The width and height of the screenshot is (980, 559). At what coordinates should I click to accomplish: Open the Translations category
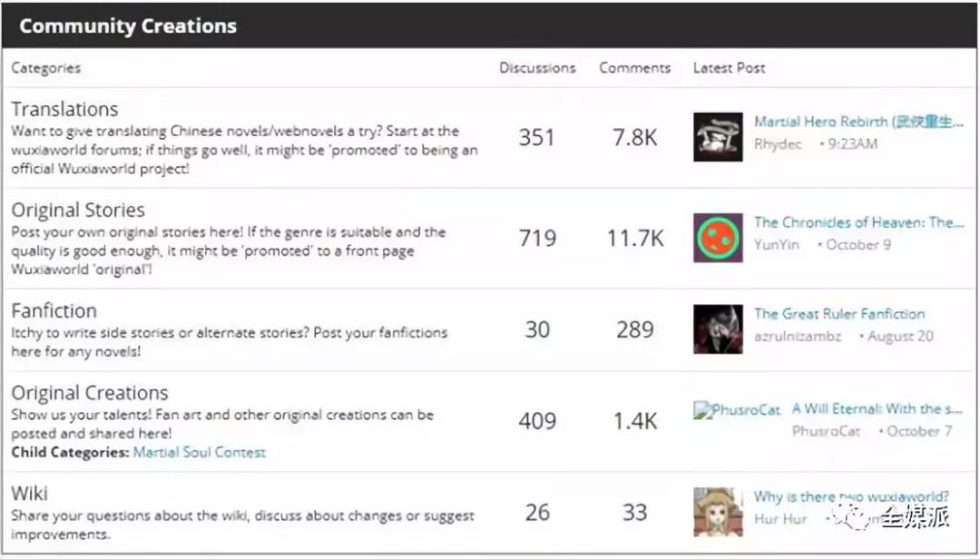(x=64, y=109)
